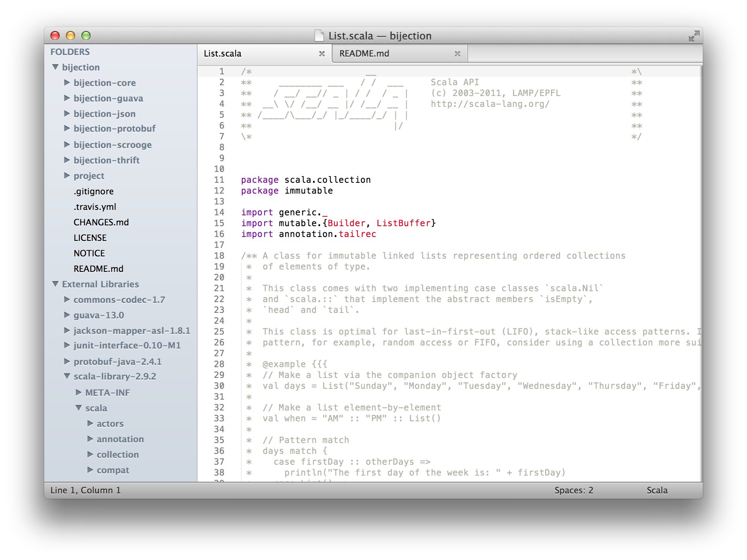The height and width of the screenshot is (560, 747).
Task: Switch to the README.md tab
Action: click(x=364, y=54)
